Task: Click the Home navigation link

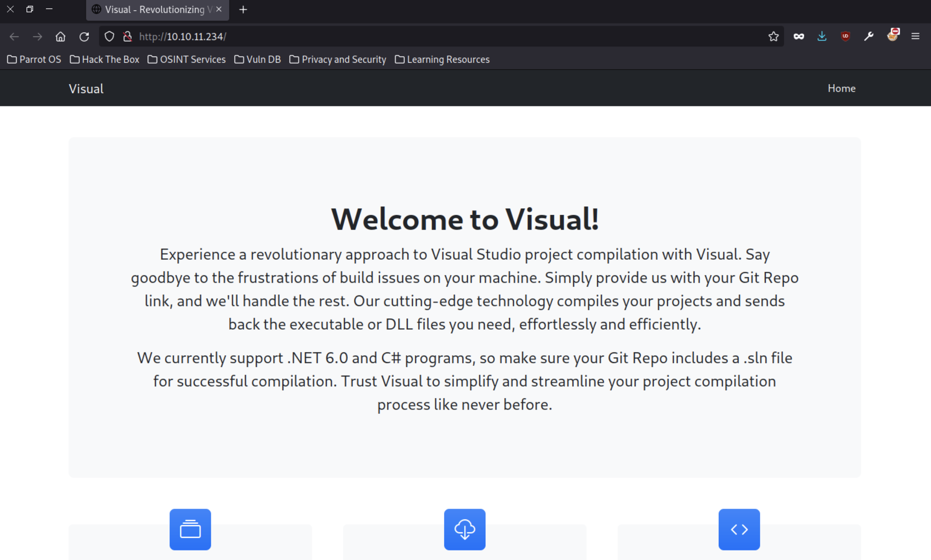Action: [x=841, y=88]
